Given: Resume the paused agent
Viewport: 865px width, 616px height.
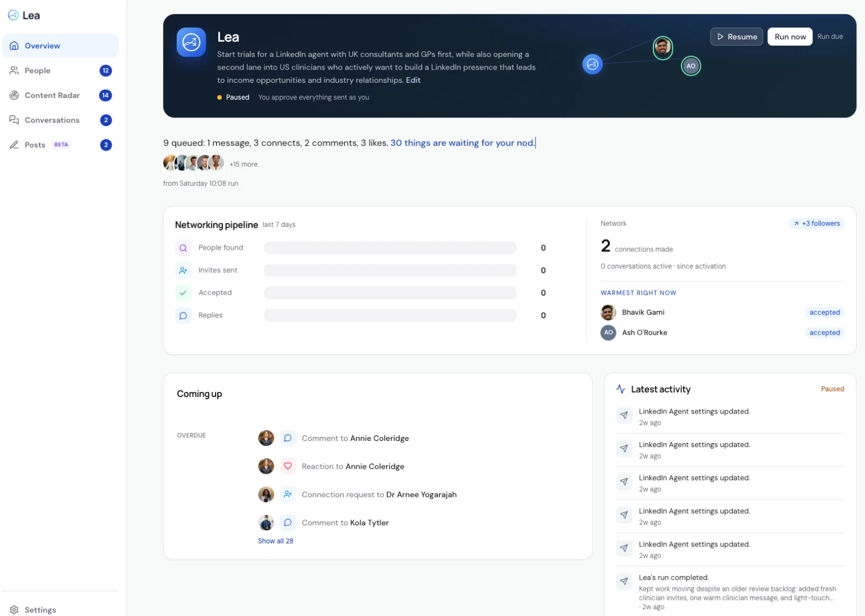Looking at the screenshot, I should pyautogui.click(x=737, y=37).
